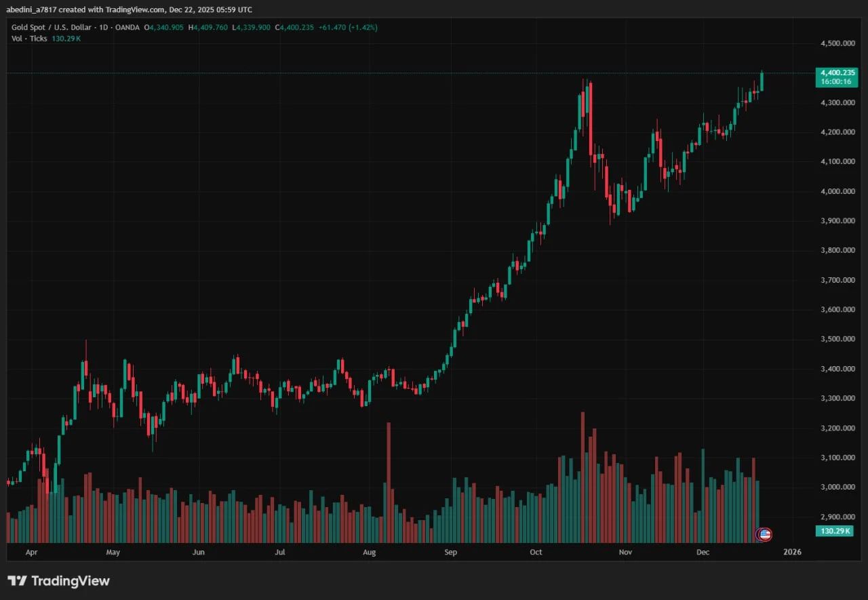The image size is (868, 600).
Task: Click the 130.29K volume label on price axis
Action: tap(835, 531)
